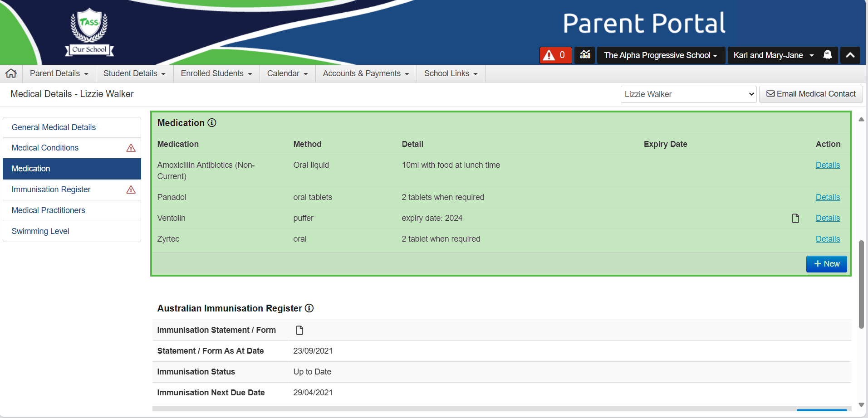Click the home icon in navigation bar
The image size is (868, 418).
coord(11,73)
